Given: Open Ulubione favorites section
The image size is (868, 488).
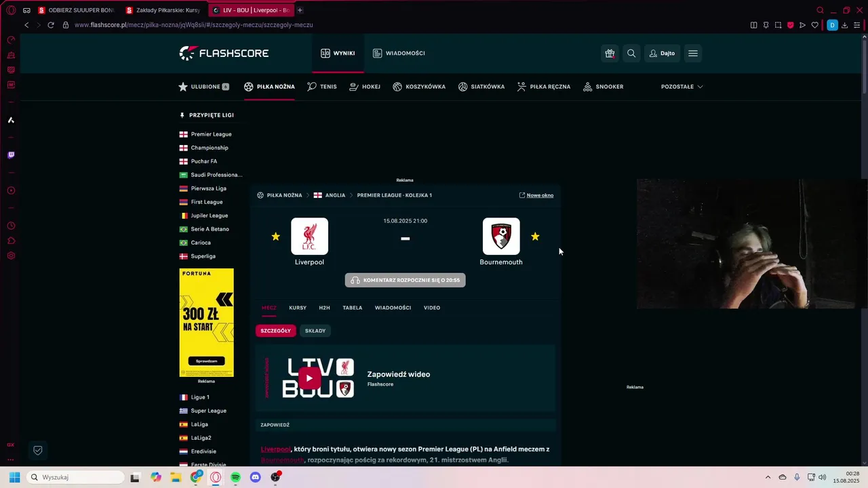Looking at the screenshot, I should (203, 87).
